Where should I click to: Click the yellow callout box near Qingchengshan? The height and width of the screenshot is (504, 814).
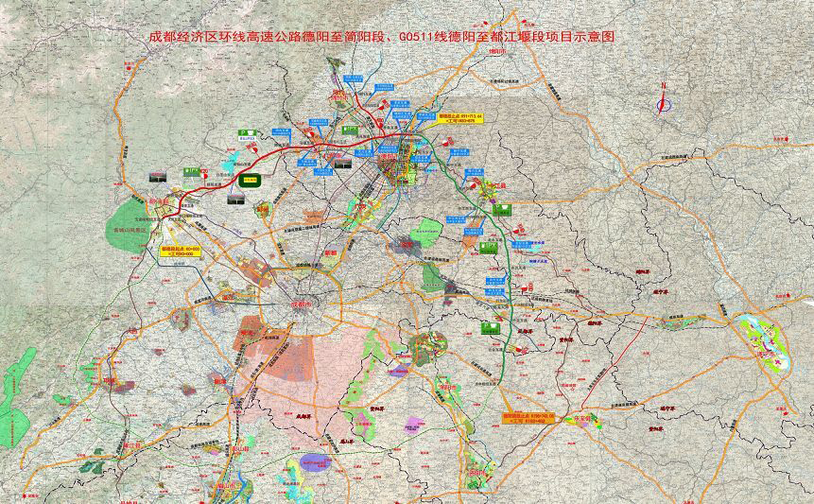pos(180,250)
